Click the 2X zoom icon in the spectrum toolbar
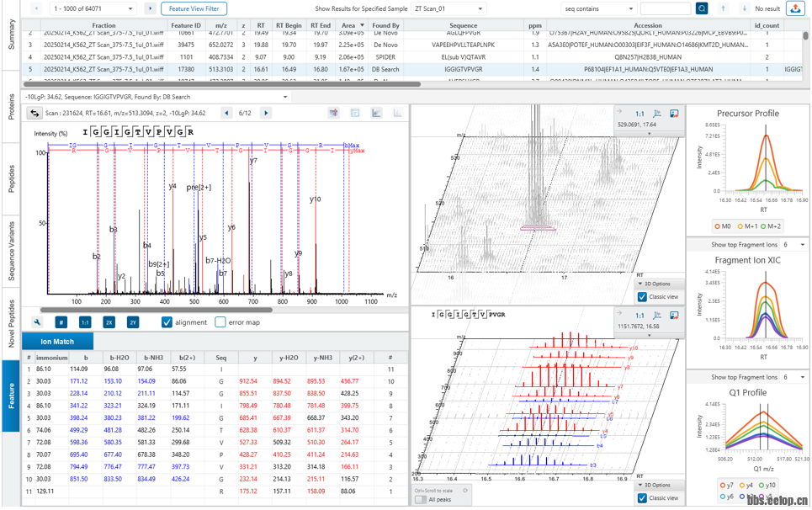The width and height of the screenshot is (812, 510). tap(109, 322)
